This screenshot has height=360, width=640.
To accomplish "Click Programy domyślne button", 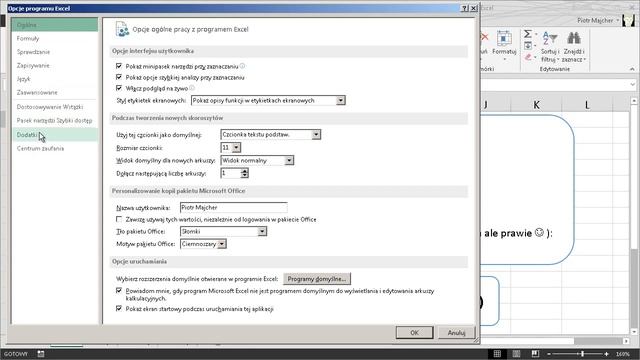I will (317, 279).
